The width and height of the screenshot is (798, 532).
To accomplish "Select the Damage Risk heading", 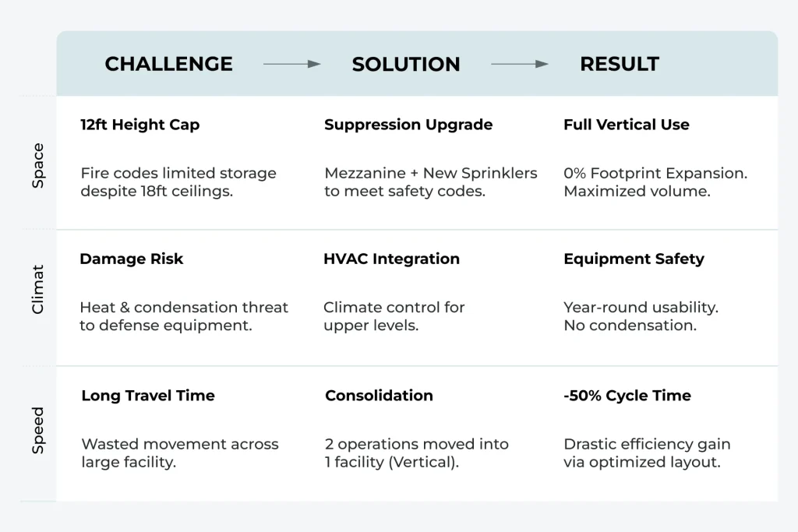I will click(x=132, y=259).
